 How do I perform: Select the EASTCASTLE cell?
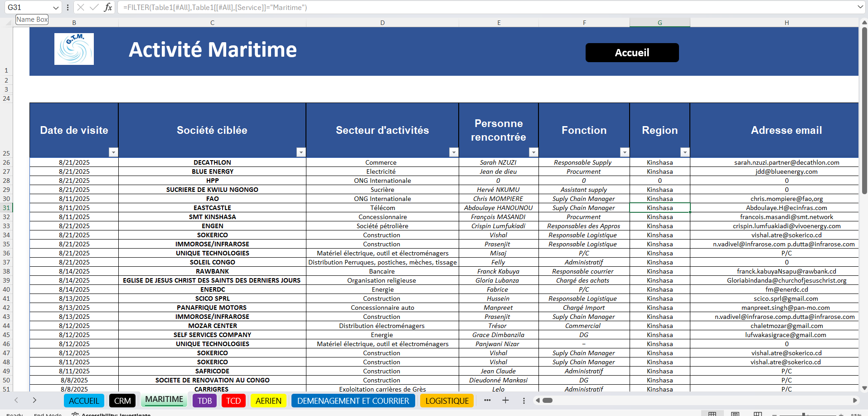(x=212, y=208)
